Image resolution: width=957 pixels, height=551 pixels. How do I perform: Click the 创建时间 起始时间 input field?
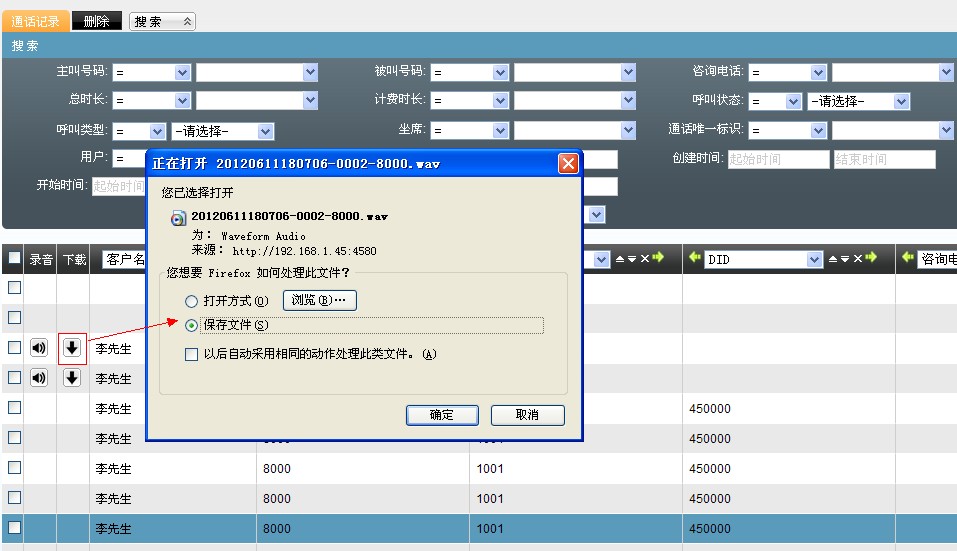point(778,160)
